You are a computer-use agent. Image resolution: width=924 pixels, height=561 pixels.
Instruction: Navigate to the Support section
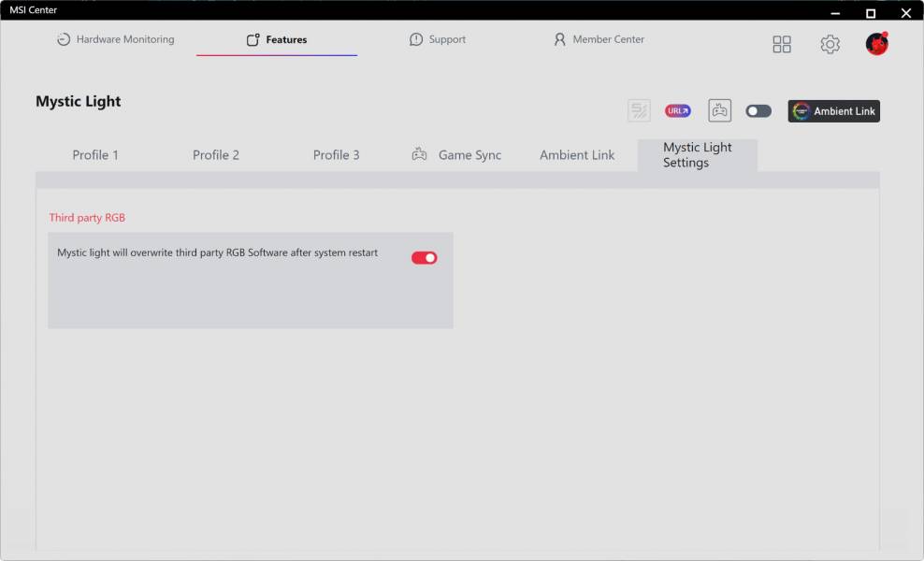[438, 40]
